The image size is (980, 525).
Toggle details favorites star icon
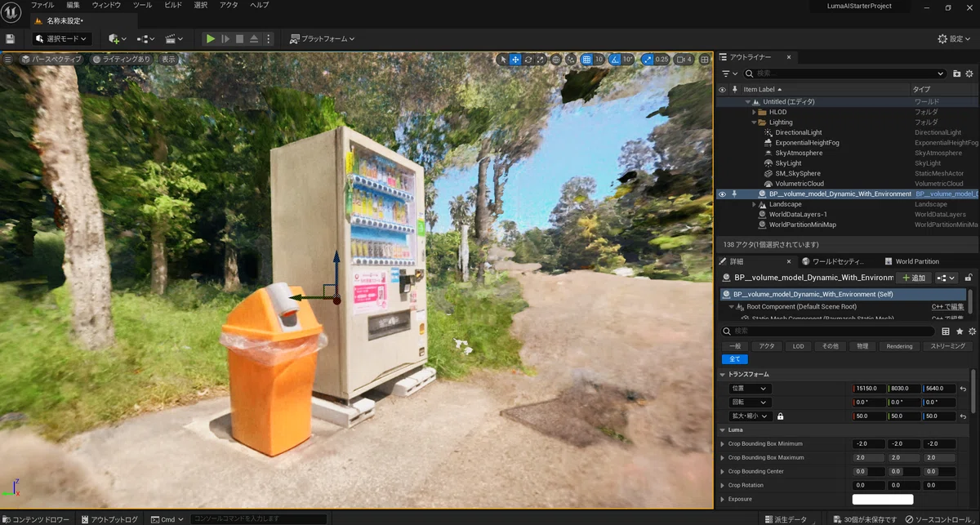point(960,331)
